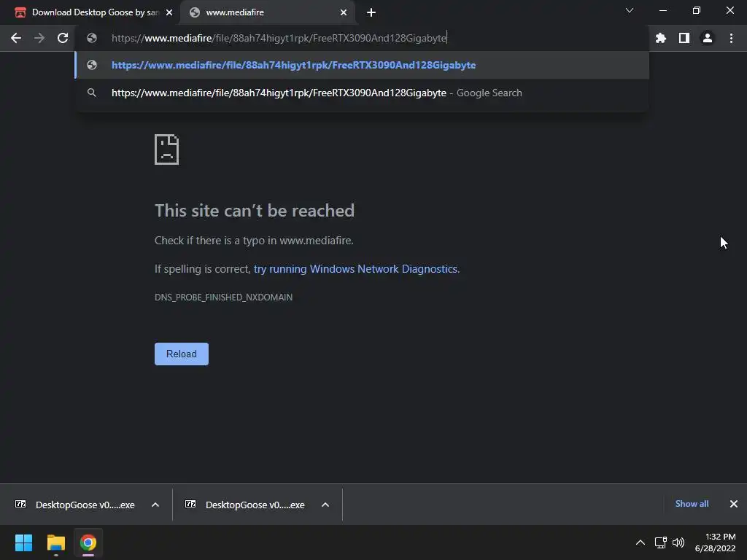
Task: Restore down the Chrome window
Action: coord(697,10)
